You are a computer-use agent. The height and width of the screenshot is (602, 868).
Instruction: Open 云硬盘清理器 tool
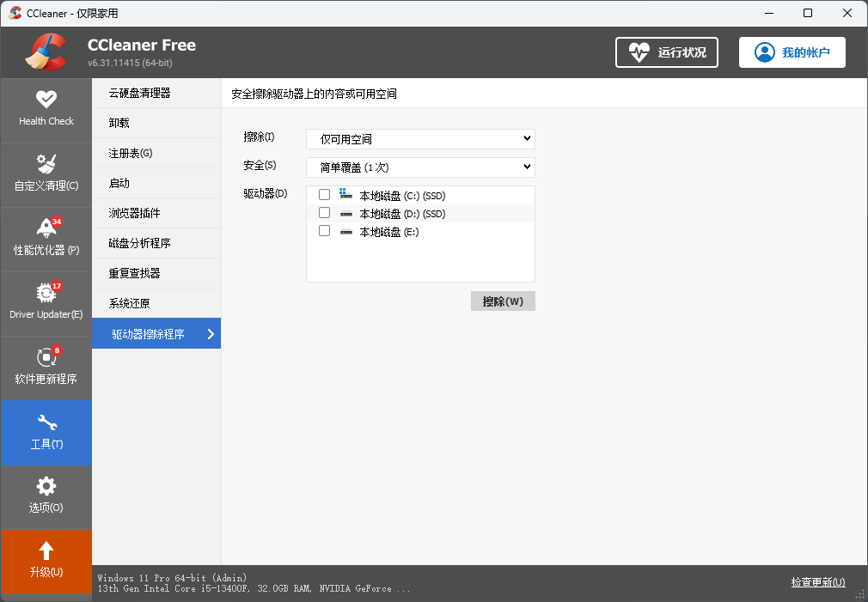[156, 93]
